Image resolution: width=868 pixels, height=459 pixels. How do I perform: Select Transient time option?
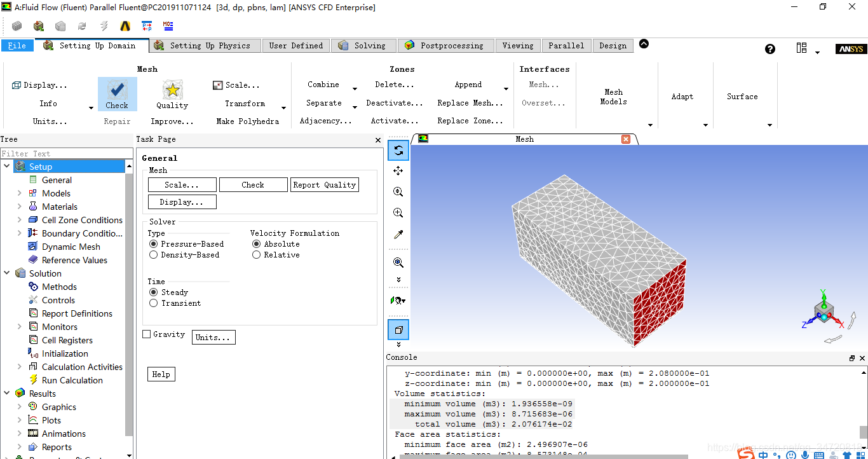click(153, 303)
